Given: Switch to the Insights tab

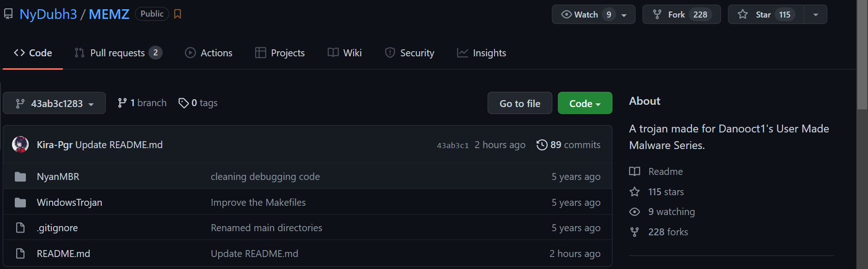Looking at the screenshot, I should point(482,53).
